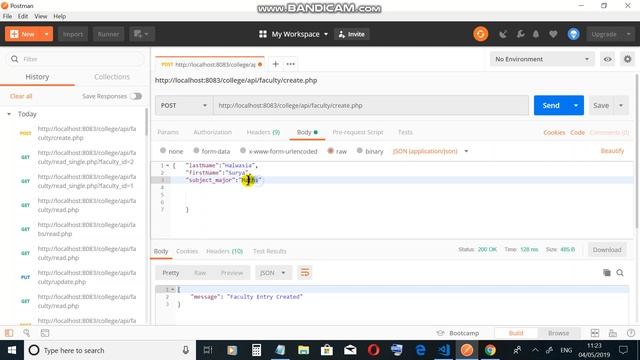Open the Save button dropdown arrow
Screen dimensions: 640x360
[x=621, y=105]
